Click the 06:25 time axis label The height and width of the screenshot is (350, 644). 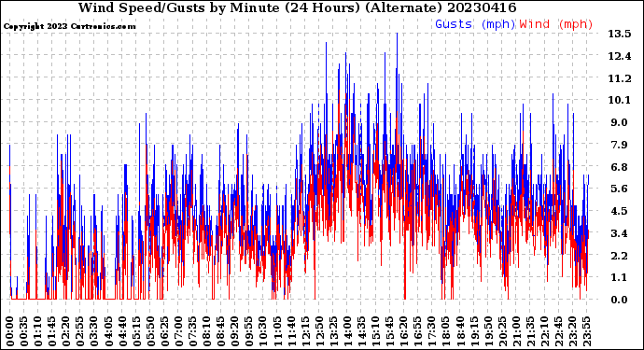164,331
